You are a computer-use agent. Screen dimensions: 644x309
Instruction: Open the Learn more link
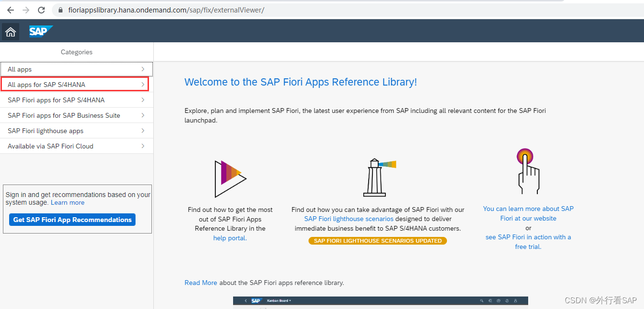coord(68,203)
